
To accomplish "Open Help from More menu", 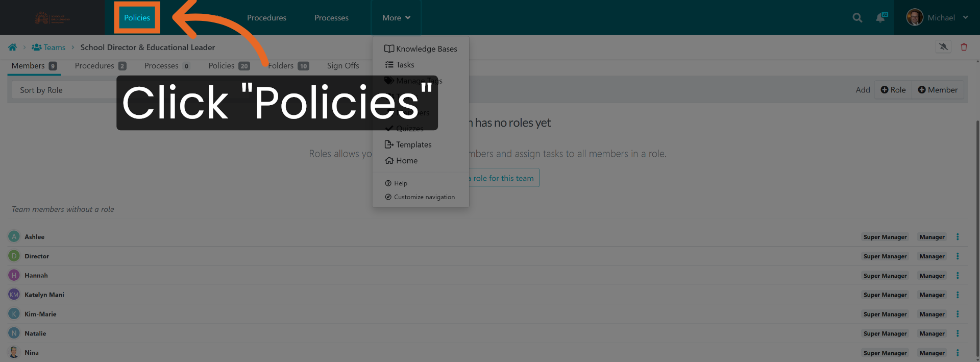I will pyautogui.click(x=396, y=183).
